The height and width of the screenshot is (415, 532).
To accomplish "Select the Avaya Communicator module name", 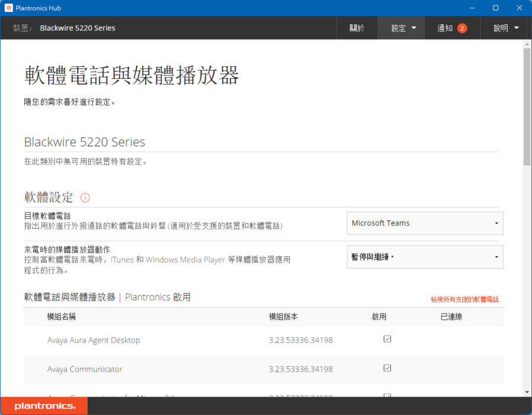I will [85, 369].
